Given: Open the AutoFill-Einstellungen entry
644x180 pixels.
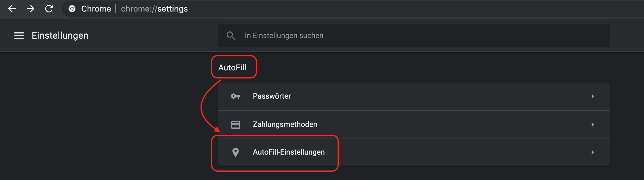Looking at the screenshot, I should (289, 152).
